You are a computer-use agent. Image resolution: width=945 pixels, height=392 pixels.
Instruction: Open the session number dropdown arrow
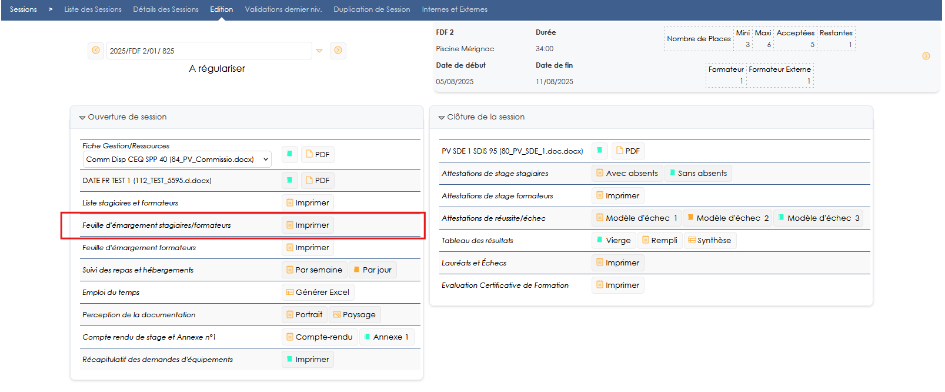(320, 51)
